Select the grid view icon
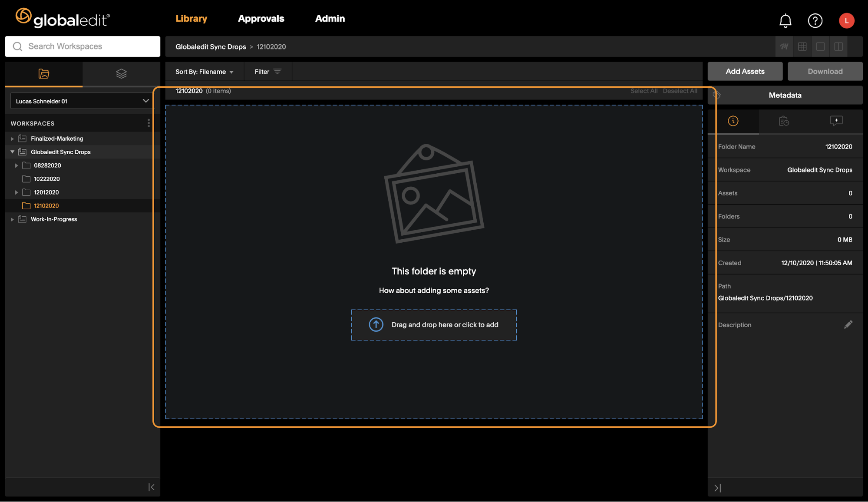The height and width of the screenshot is (502, 868). tap(802, 46)
